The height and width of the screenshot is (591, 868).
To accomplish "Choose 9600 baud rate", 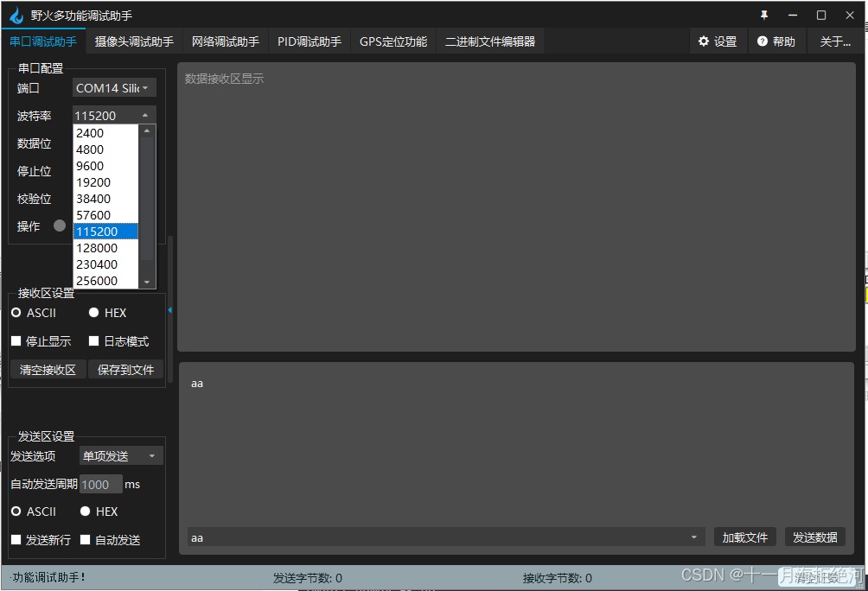I will 105,166.
